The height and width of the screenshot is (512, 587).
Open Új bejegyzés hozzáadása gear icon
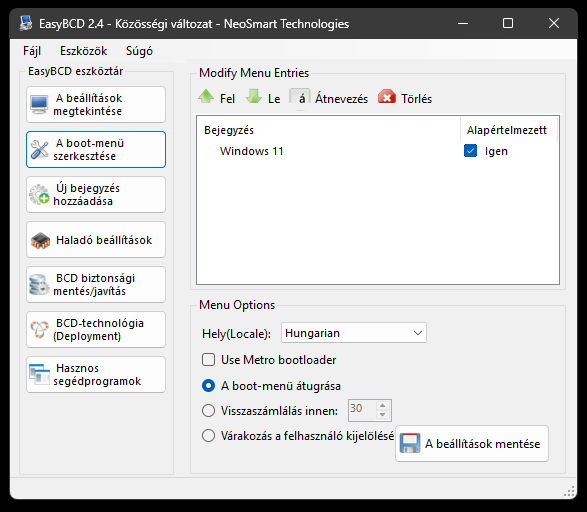(39, 195)
